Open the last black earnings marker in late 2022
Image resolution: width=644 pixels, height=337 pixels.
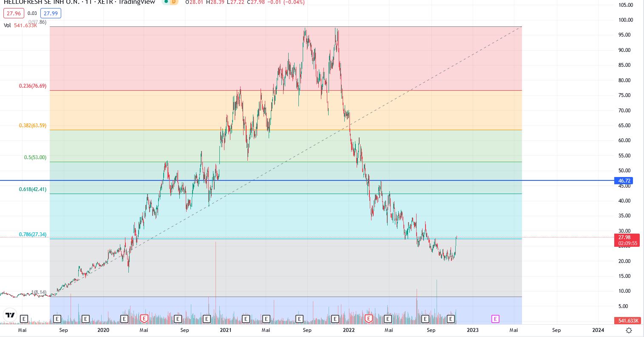(451, 319)
